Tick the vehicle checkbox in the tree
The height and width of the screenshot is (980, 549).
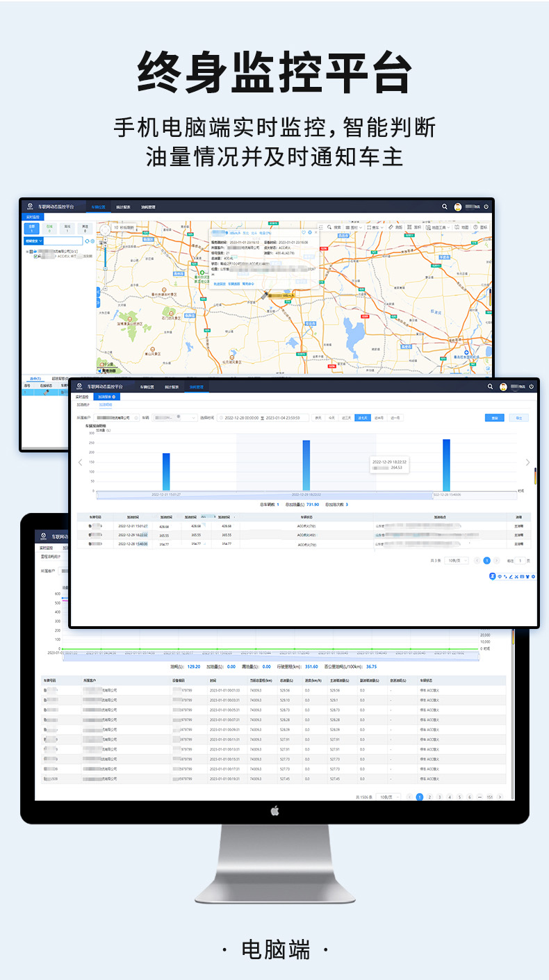35,256
